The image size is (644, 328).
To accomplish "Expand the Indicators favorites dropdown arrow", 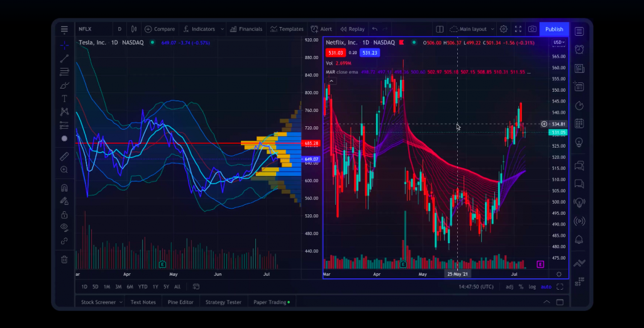I will click(x=222, y=29).
